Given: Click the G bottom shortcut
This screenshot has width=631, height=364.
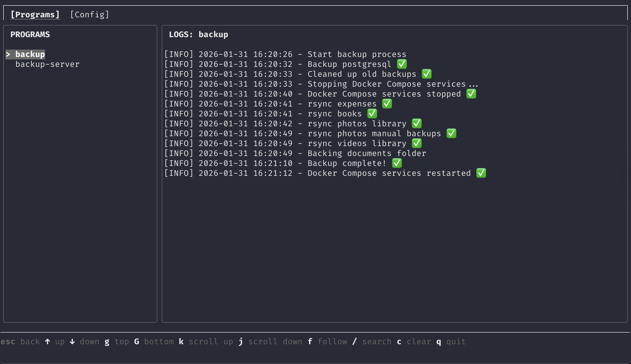Looking at the screenshot, I should click(136, 341).
